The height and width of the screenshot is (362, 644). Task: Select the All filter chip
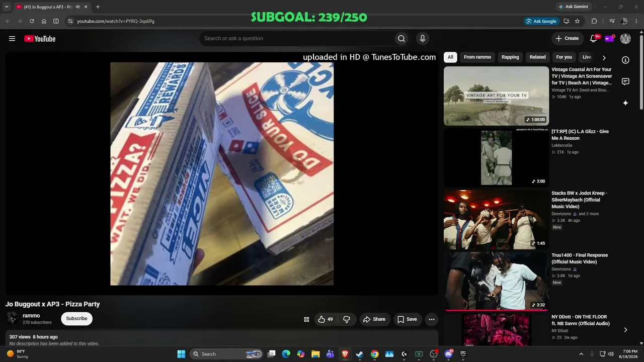pos(450,57)
